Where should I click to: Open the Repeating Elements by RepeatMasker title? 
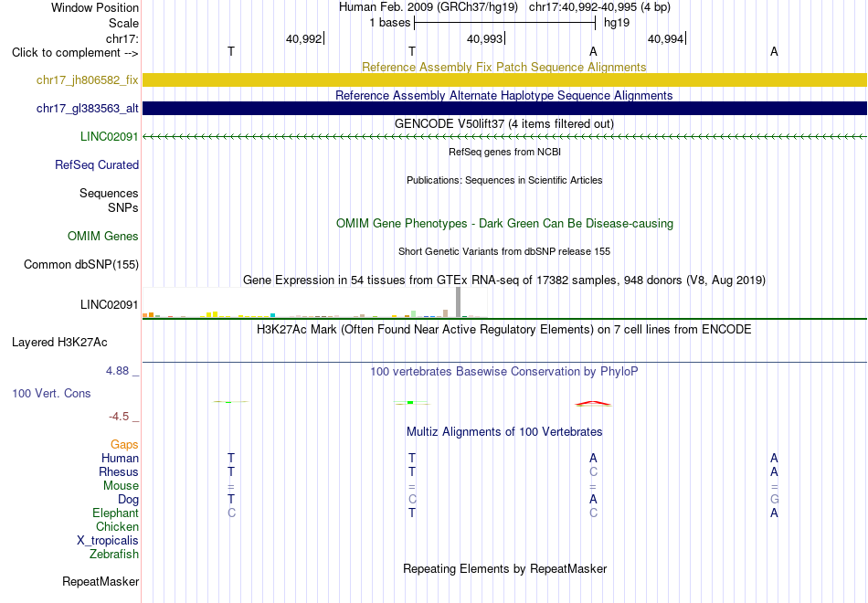pyautogui.click(x=504, y=569)
